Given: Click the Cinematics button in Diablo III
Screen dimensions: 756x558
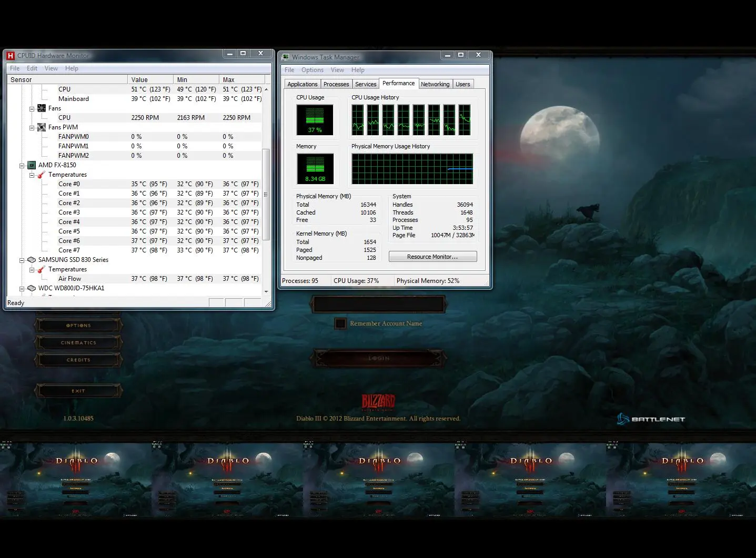Looking at the screenshot, I should 78,343.
